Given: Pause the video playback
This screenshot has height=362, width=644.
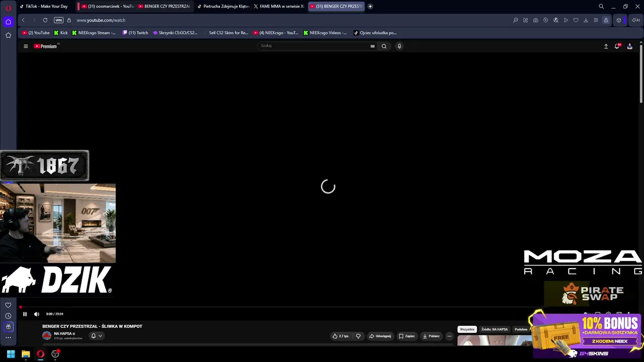Looking at the screenshot, I should (25, 314).
